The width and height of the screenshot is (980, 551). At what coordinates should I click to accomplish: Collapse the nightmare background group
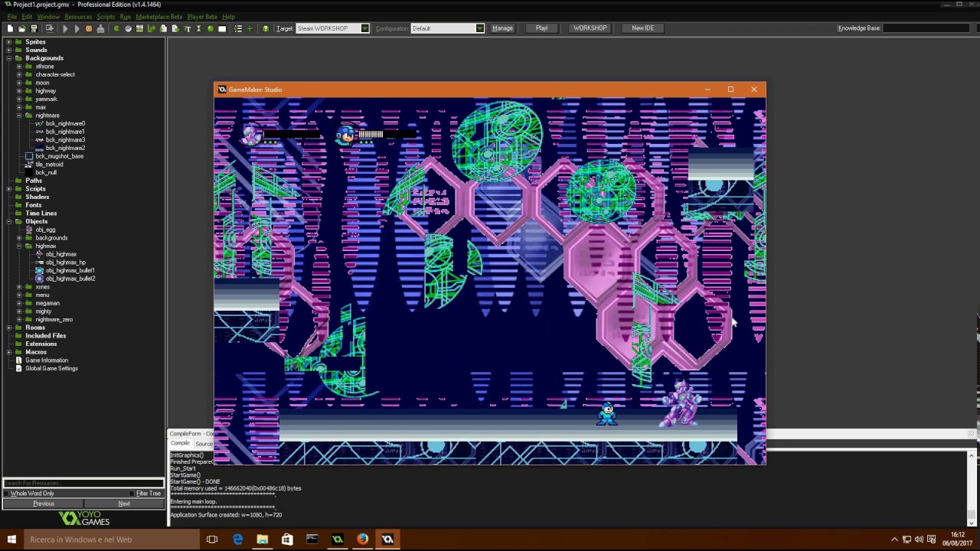[x=19, y=116]
